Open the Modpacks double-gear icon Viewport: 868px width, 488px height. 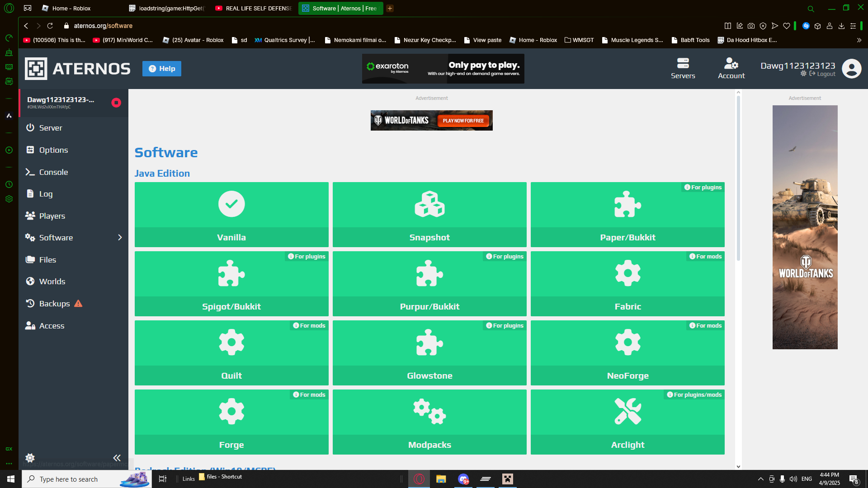click(x=429, y=411)
